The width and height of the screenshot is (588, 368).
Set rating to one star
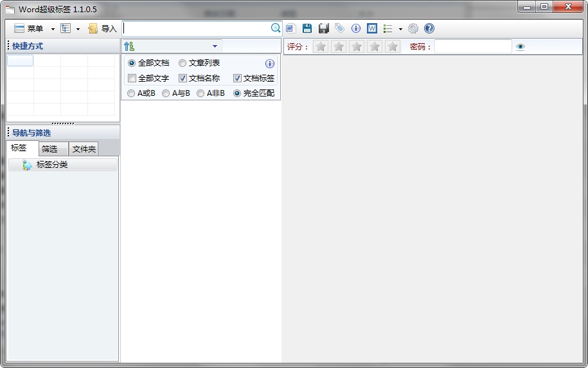point(321,46)
